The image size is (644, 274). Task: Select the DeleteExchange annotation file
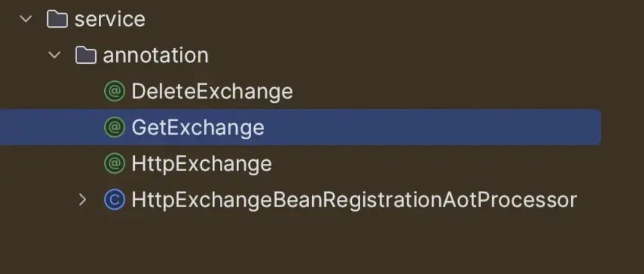pyautogui.click(x=212, y=91)
